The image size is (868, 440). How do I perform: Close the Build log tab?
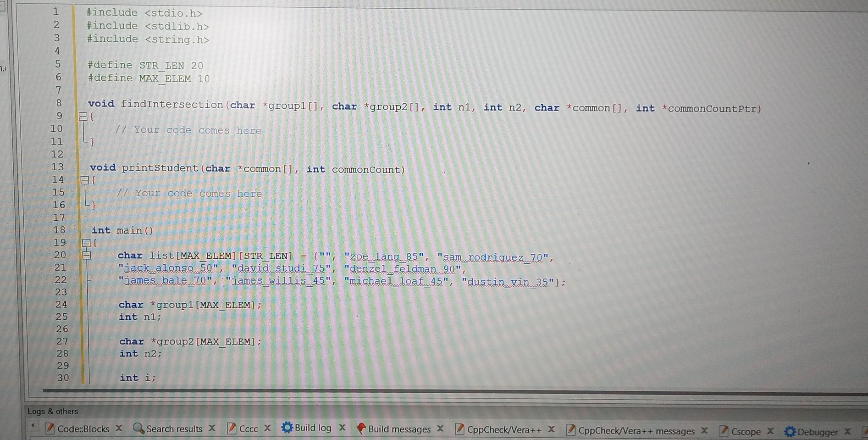coord(342,427)
